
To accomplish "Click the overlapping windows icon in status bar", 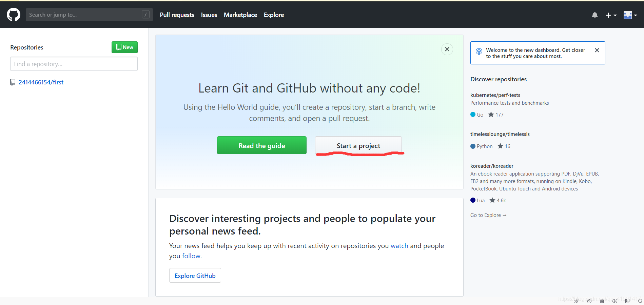I will [627, 301].
